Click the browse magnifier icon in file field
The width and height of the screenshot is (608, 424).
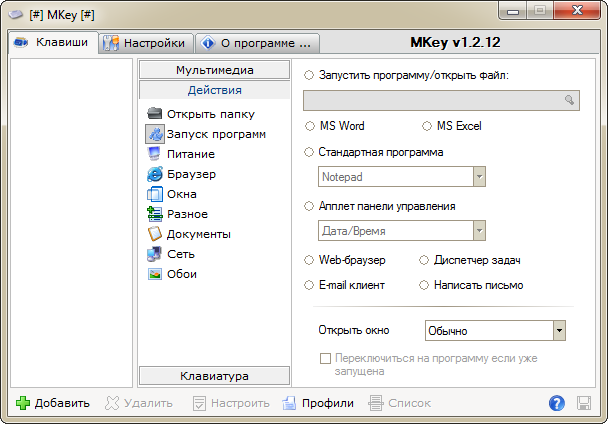(569, 100)
